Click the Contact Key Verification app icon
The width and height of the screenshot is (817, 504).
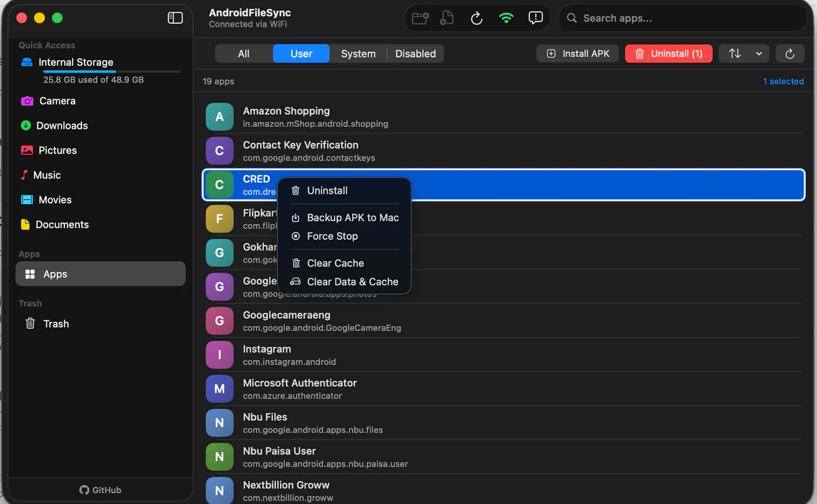point(220,151)
